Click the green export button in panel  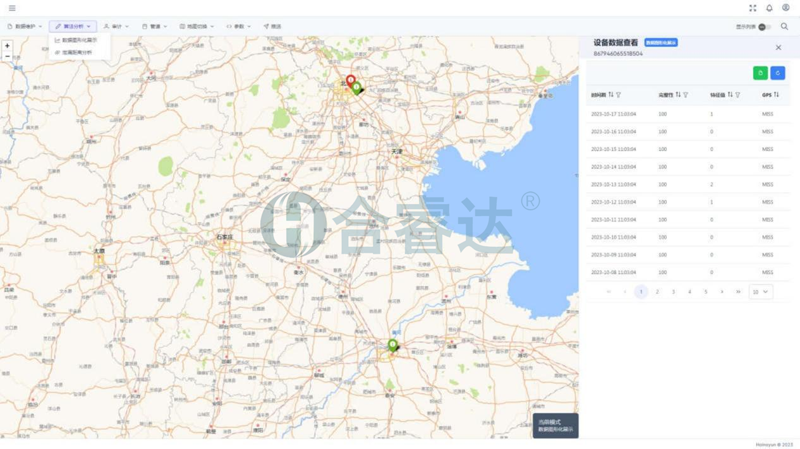[x=760, y=73]
